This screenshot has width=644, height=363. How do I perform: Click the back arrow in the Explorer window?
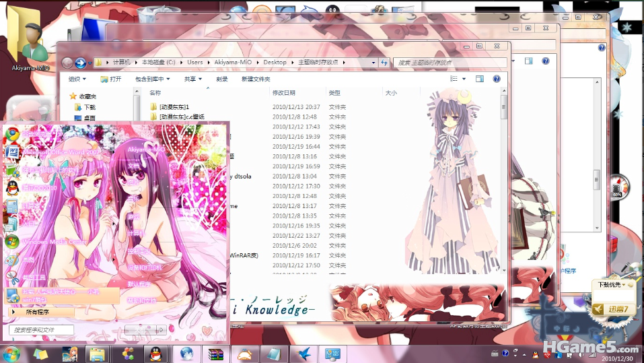click(x=67, y=63)
